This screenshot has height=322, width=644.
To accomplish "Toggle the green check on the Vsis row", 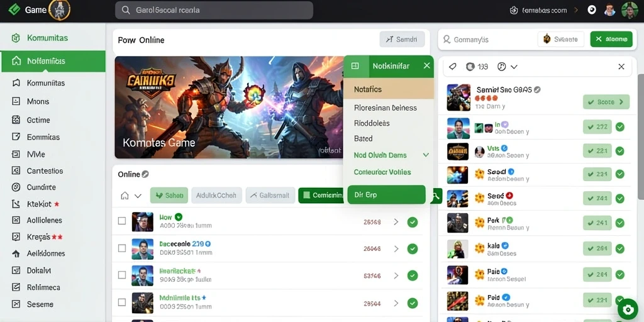I will (619, 151).
